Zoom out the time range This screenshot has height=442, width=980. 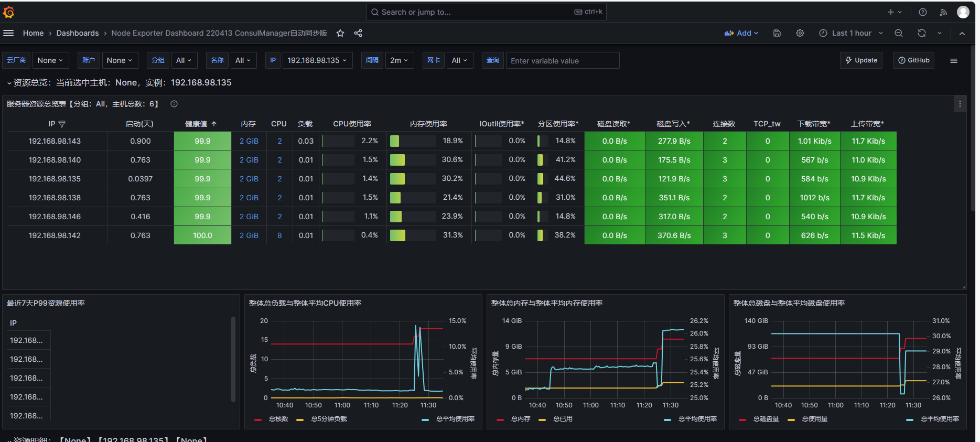coord(899,33)
